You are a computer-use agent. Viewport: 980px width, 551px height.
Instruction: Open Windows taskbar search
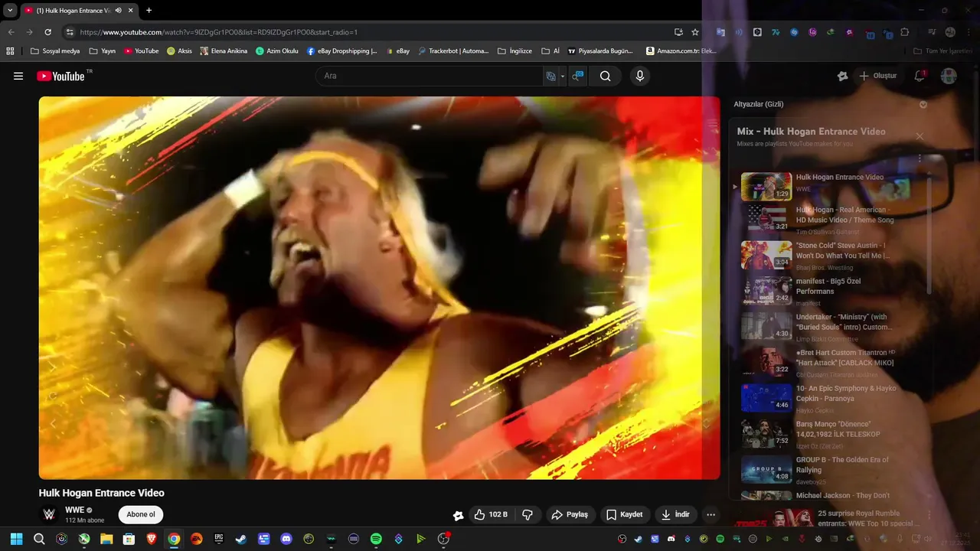(39, 539)
